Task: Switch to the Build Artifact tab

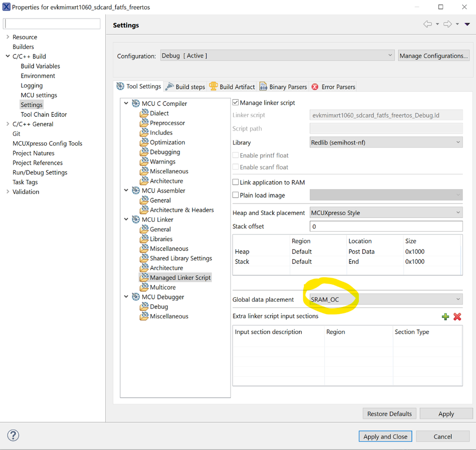Action: point(232,87)
